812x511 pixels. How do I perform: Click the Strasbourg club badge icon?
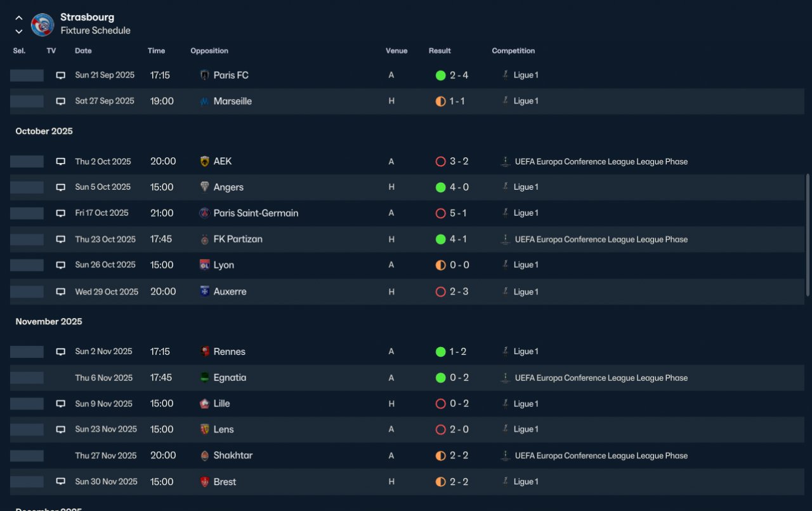point(43,25)
